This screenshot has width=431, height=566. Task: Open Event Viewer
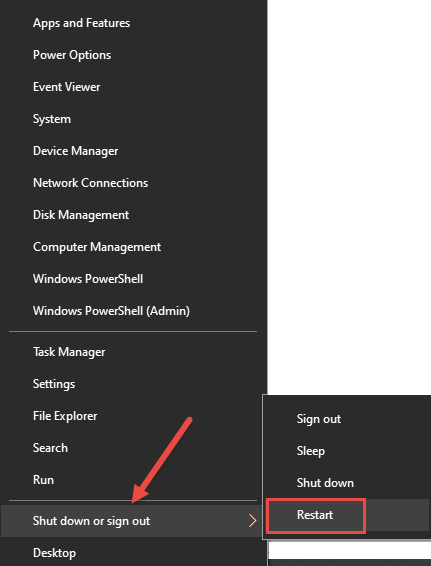(x=134, y=87)
